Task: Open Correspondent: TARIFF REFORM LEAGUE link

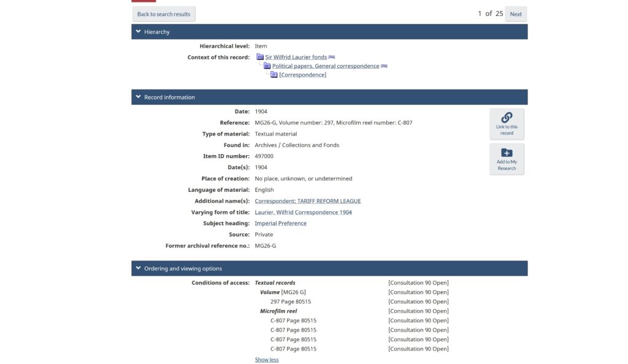Action: [x=308, y=201]
